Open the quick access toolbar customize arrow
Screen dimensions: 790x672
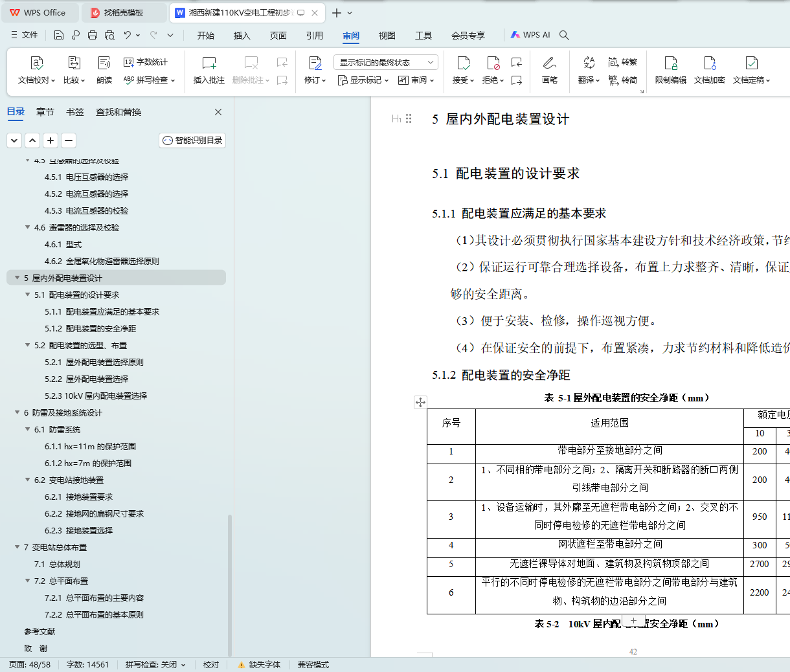170,35
